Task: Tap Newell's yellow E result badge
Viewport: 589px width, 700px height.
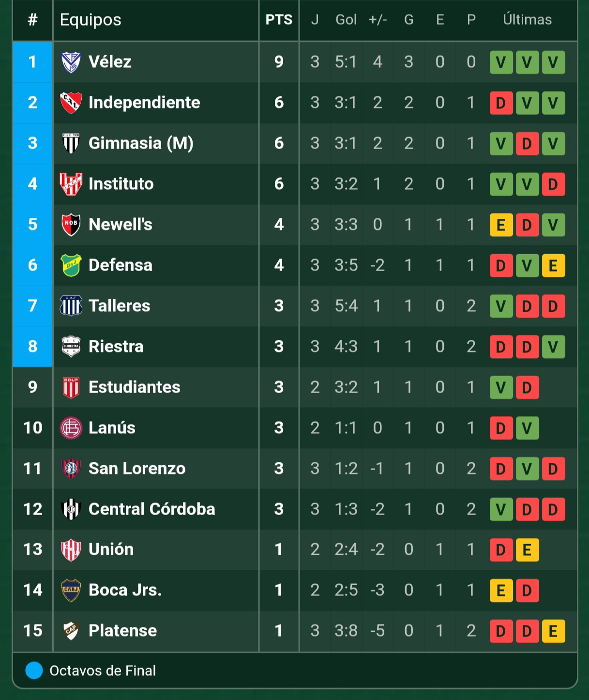Action: pos(501,225)
